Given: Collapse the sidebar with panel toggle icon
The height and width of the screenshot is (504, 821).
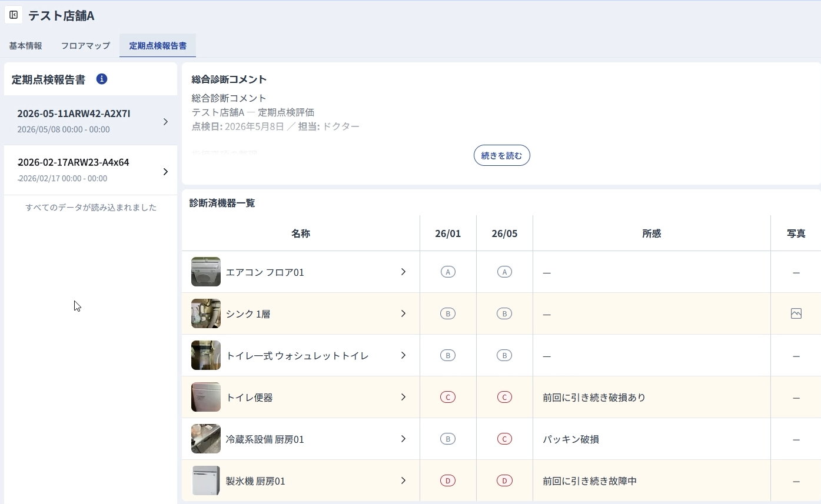Looking at the screenshot, I should (x=14, y=15).
